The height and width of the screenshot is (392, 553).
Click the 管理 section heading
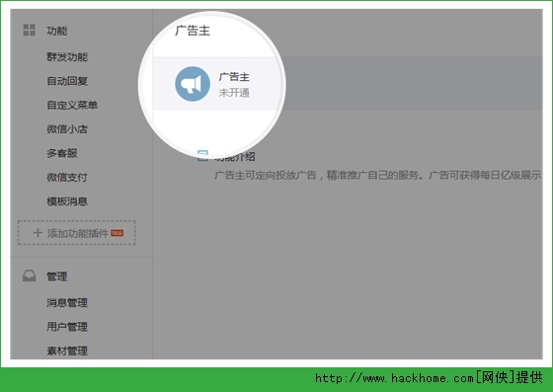click(x=57, y=276)
